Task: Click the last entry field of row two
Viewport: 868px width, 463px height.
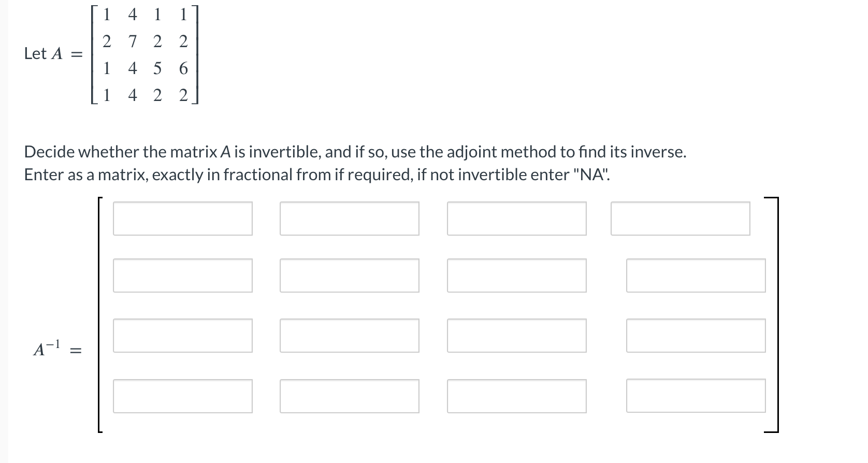Action: click(x=696, y=276)
